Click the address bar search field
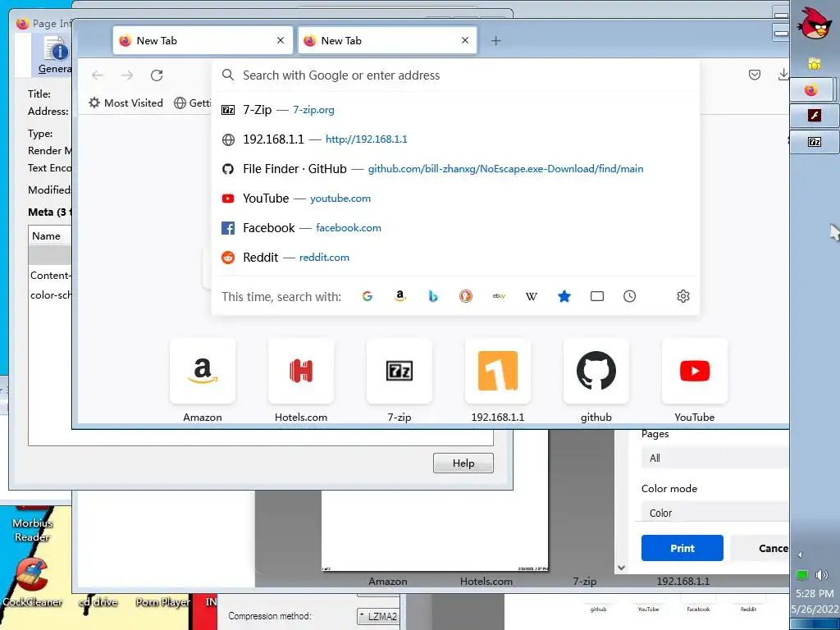 click(x=455, y=75)
